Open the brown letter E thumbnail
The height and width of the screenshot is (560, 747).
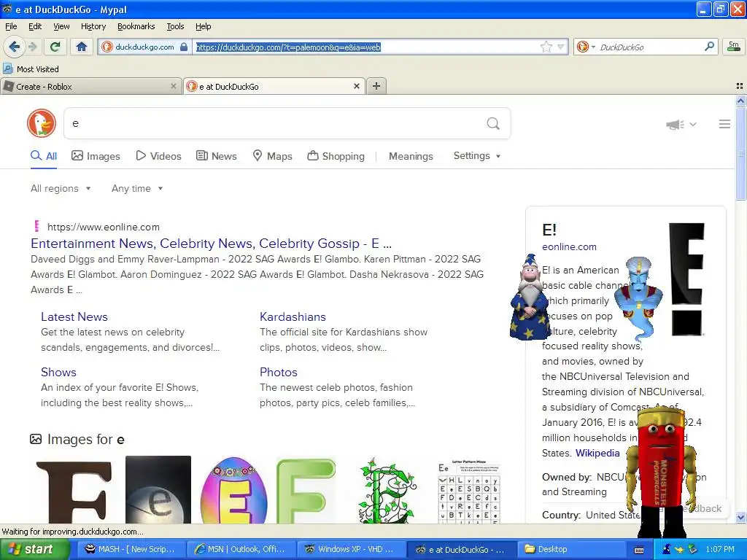coord(74,491)
